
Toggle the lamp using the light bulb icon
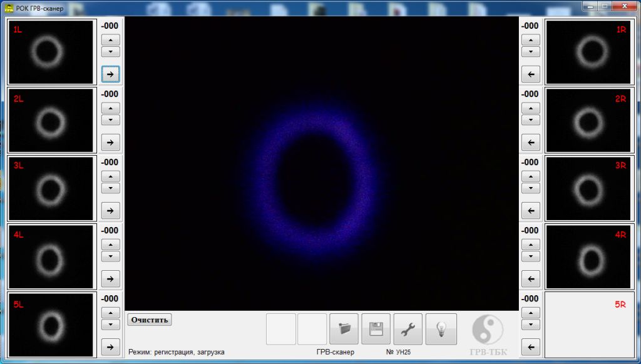click(x=441, y=329)
